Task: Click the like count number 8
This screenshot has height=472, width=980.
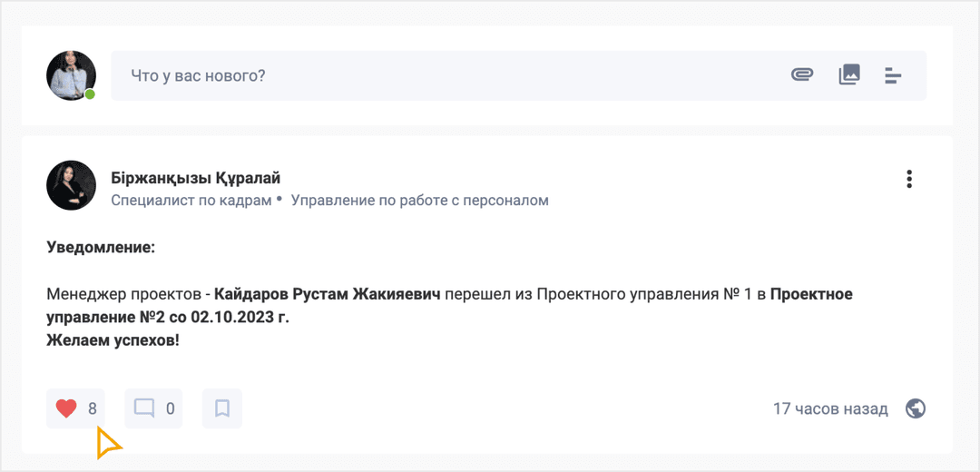Action: pos(93,408)
